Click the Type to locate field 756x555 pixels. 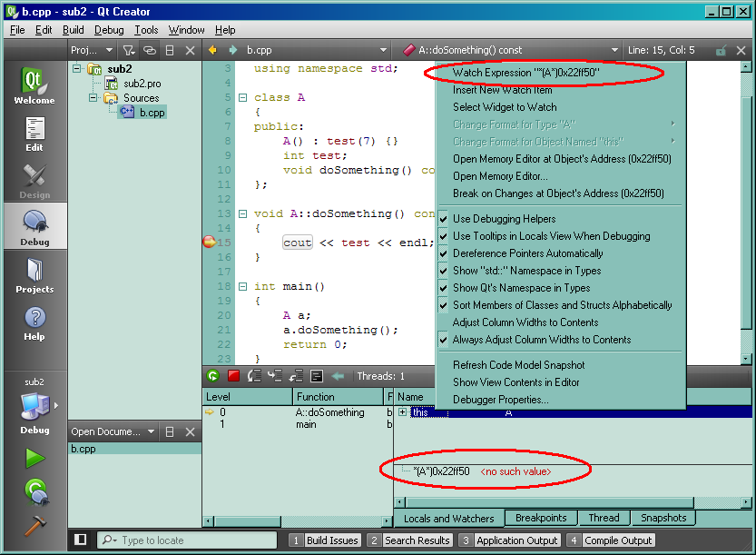tap(188, 540)
